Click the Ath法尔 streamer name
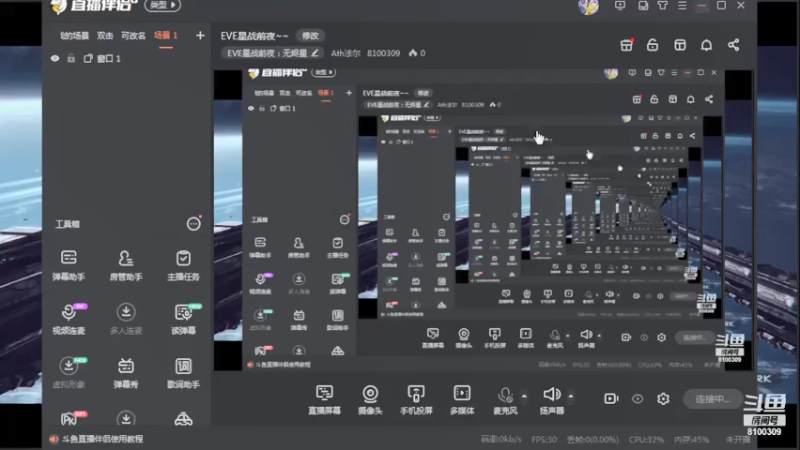Viewport: 800px width, 450px height. (345, 53)
